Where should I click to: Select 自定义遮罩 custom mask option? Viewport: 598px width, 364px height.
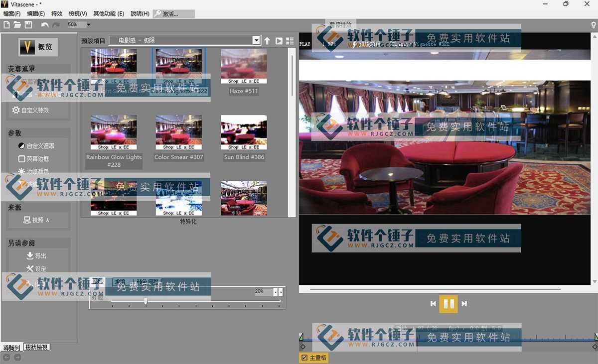[x=36, y=146]
